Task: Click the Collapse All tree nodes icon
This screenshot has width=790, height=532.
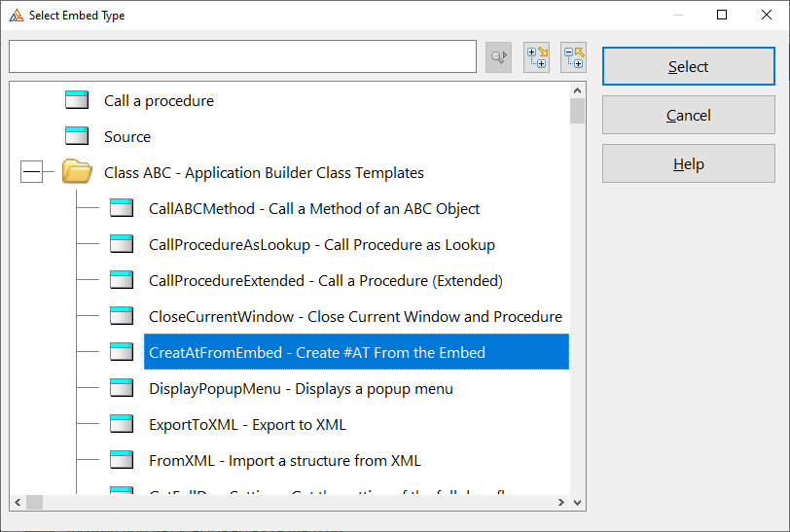Action: pos(573,56)
